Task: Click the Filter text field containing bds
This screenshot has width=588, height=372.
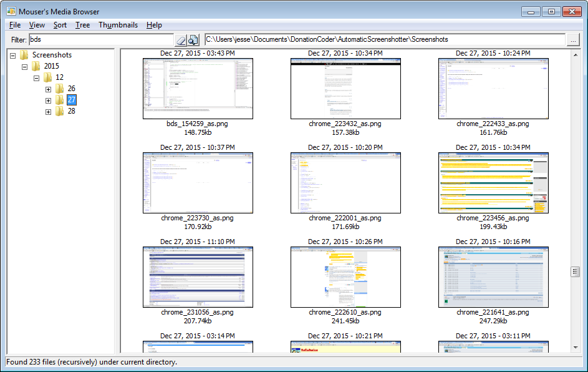Action: point(100,40)
